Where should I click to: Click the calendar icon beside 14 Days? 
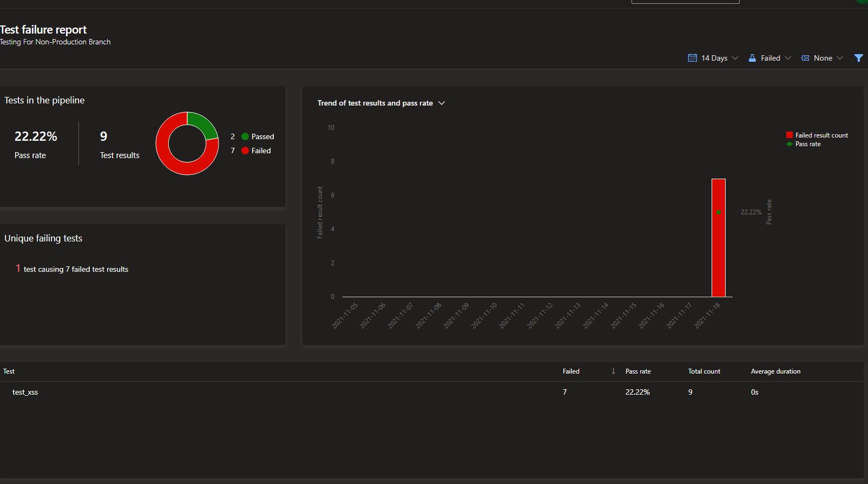tap(692, 58)
